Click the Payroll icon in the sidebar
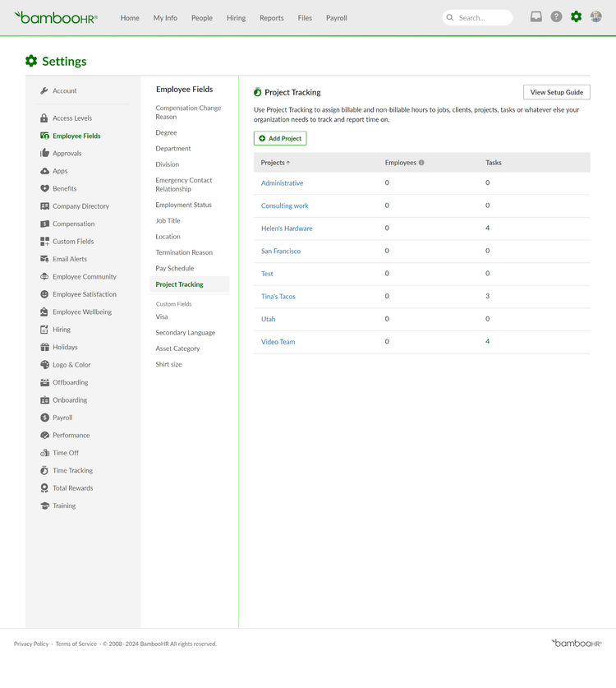Image resolution: width=616 pixels, height=688 pixels. (x=44, y=418)
